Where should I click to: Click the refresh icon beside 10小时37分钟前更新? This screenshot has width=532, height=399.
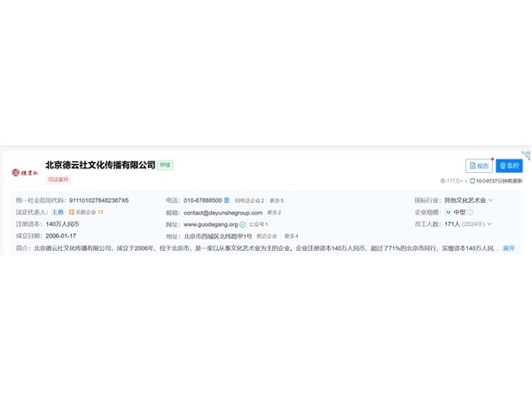coord(473,181)
